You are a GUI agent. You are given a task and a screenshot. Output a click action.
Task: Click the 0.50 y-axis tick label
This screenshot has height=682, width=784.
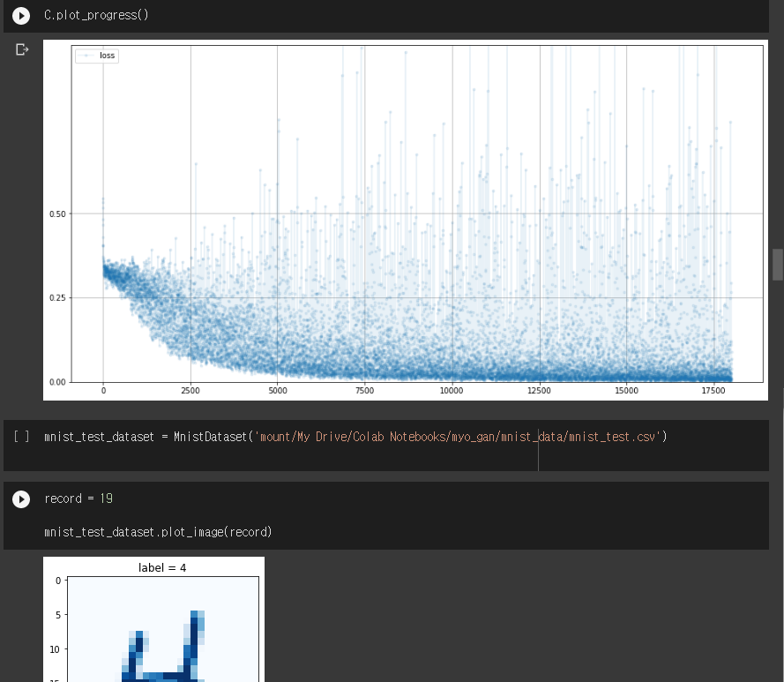57,214
